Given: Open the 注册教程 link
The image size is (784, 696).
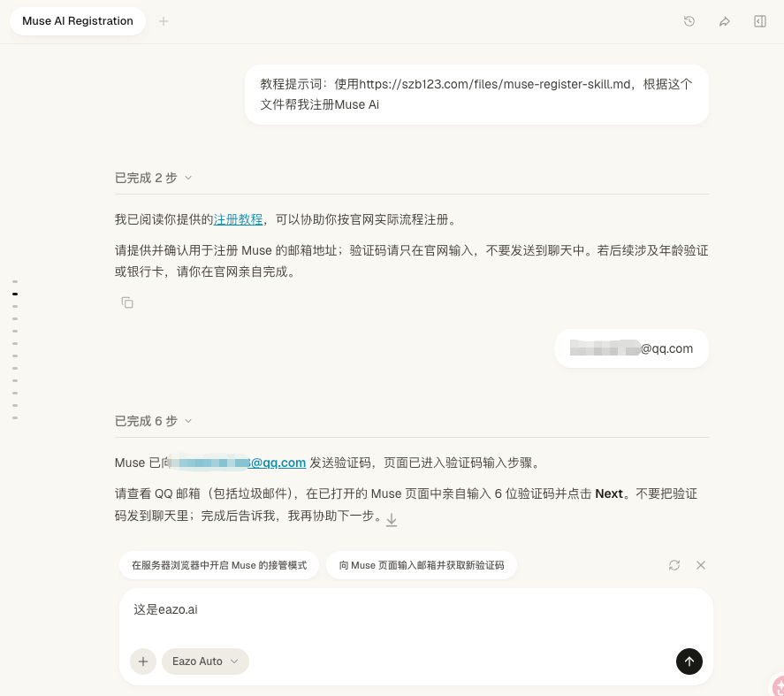Looking at the screenshot, I should point(238,219).
